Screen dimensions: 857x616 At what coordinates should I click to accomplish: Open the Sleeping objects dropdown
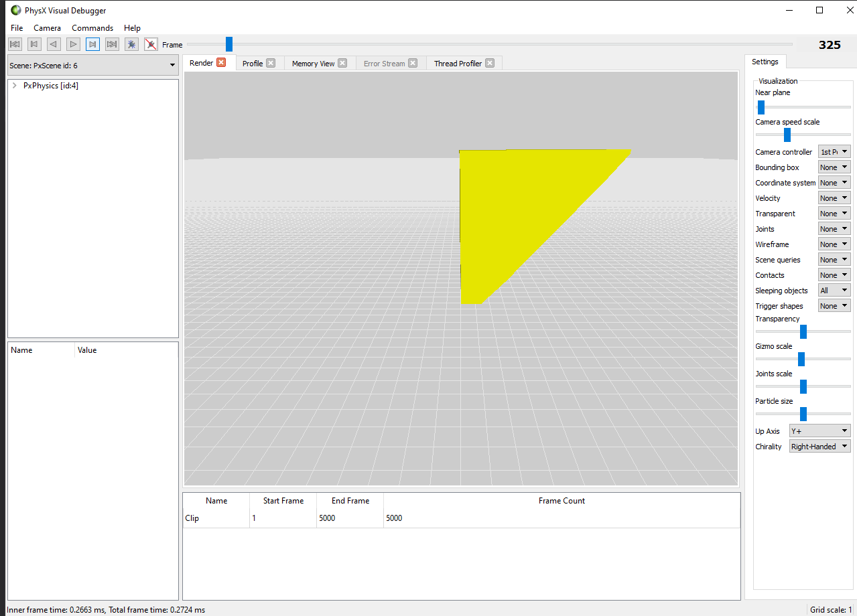[834, 291]
